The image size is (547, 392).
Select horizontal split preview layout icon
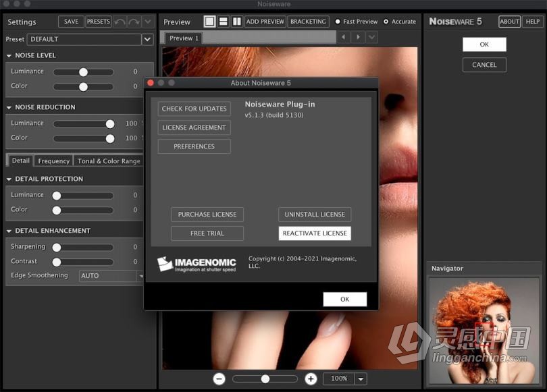pyautogui.click(x=224, y=22)
